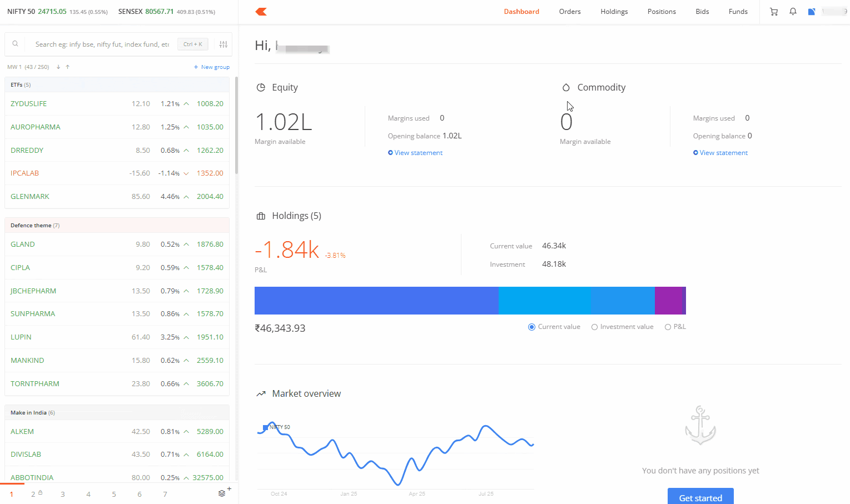The width and height of the screenshot is (850, 504).
Task: Open View statement under Equity
Action: (x=418, y=153)
